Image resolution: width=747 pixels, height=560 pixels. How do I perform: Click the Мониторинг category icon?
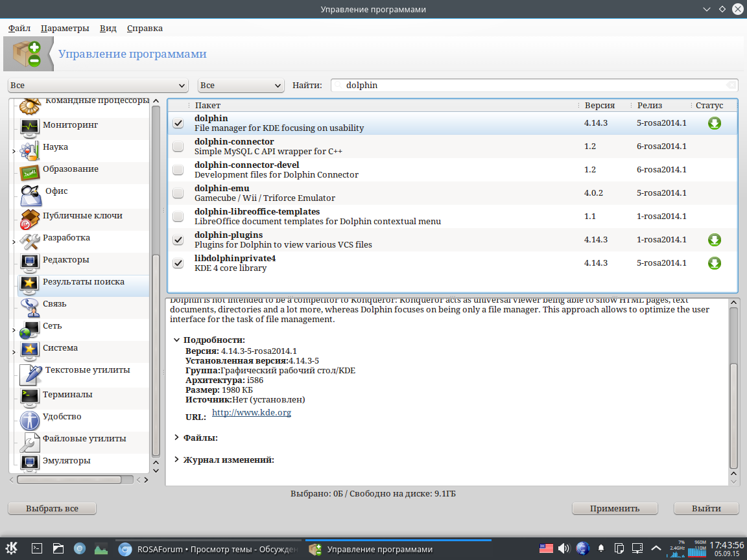30,126
